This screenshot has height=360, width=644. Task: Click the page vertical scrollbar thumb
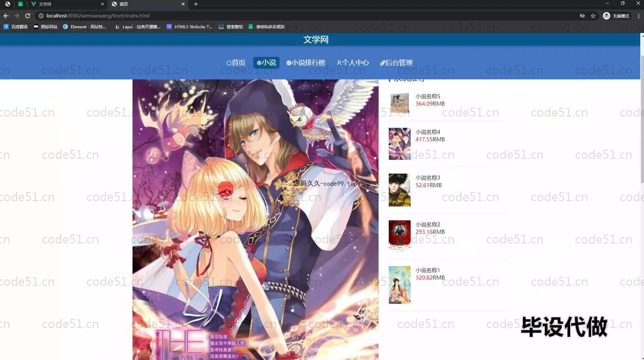642,119
